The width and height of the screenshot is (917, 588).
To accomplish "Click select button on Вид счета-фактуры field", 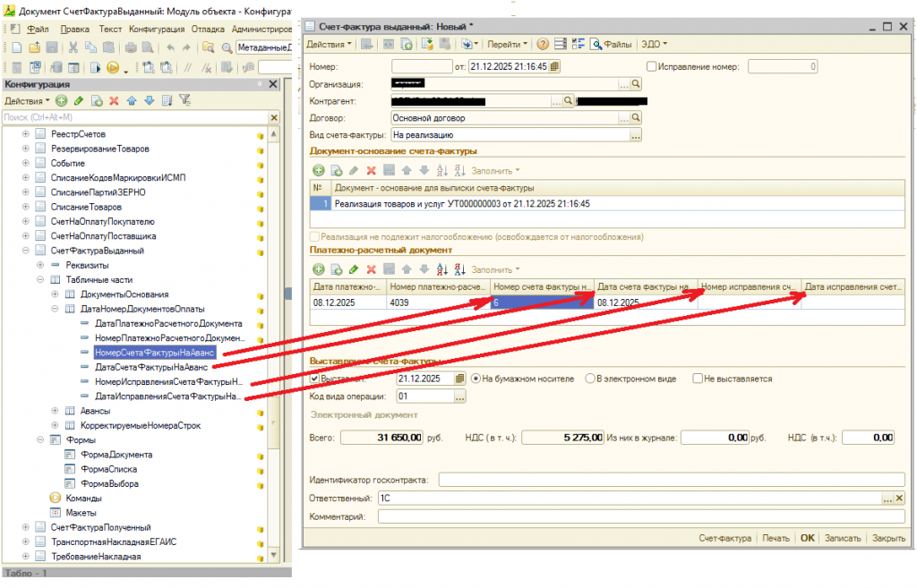I will coord(636,135).
